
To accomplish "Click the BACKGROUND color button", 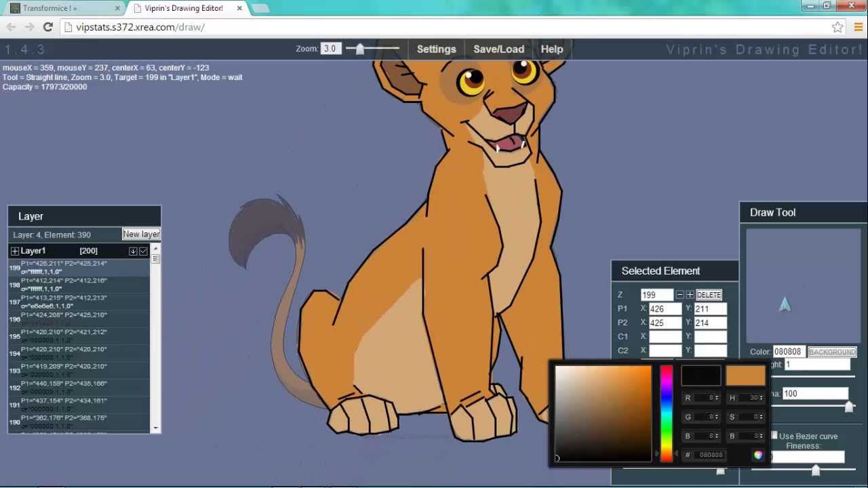I will tap(832, 352).
